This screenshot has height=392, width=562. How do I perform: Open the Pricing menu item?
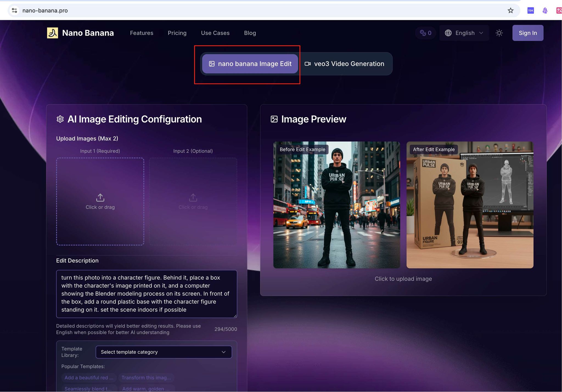[x=177, y=33]
